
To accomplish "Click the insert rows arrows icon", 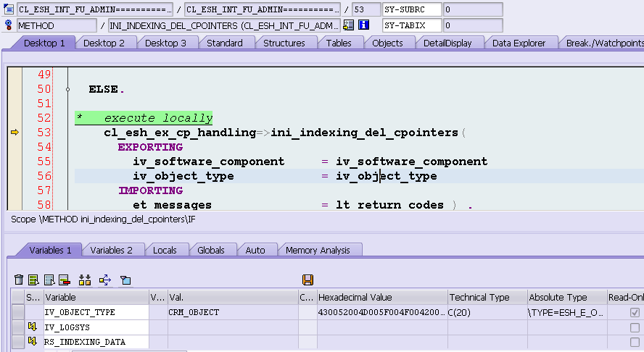I will click(x=85, y=280).
